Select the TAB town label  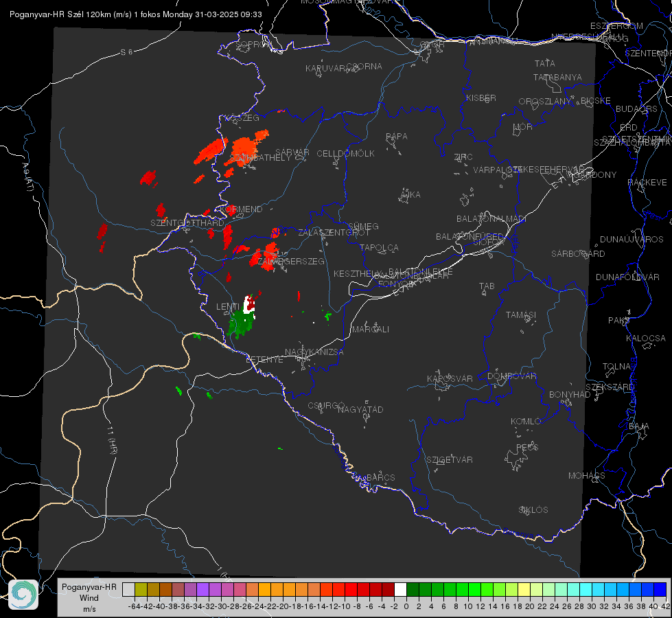[487, 286]
